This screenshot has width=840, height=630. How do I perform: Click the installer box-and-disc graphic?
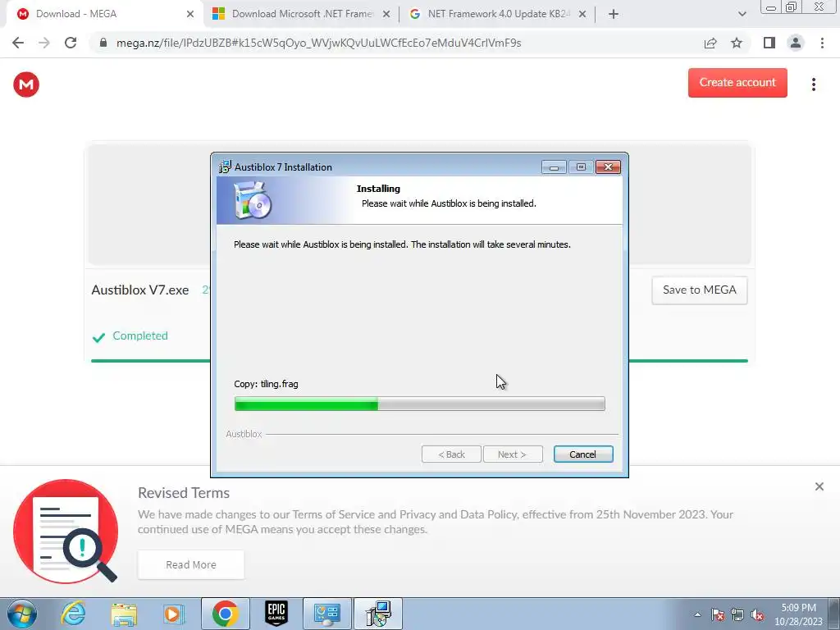coord(253,200)
